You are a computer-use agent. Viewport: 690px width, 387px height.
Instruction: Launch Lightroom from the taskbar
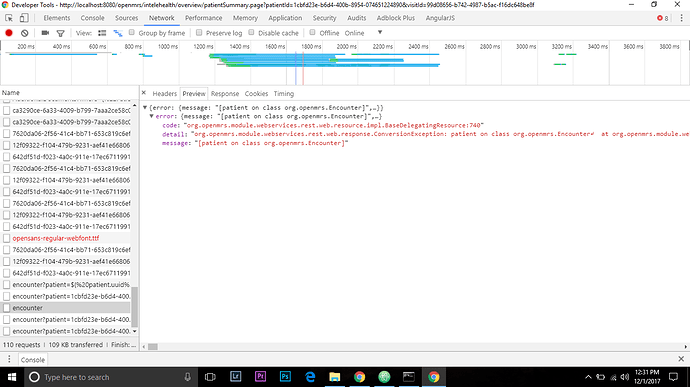(235, 376)
